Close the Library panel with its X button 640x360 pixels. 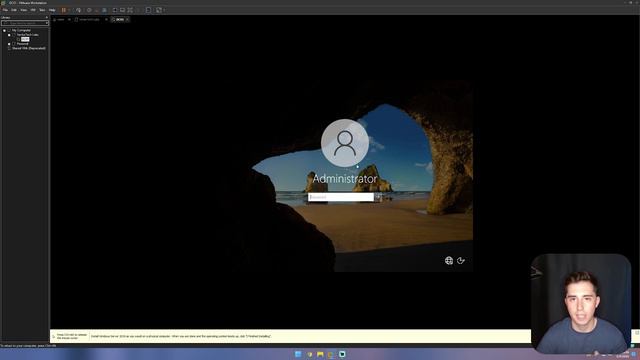click(47, 18)
